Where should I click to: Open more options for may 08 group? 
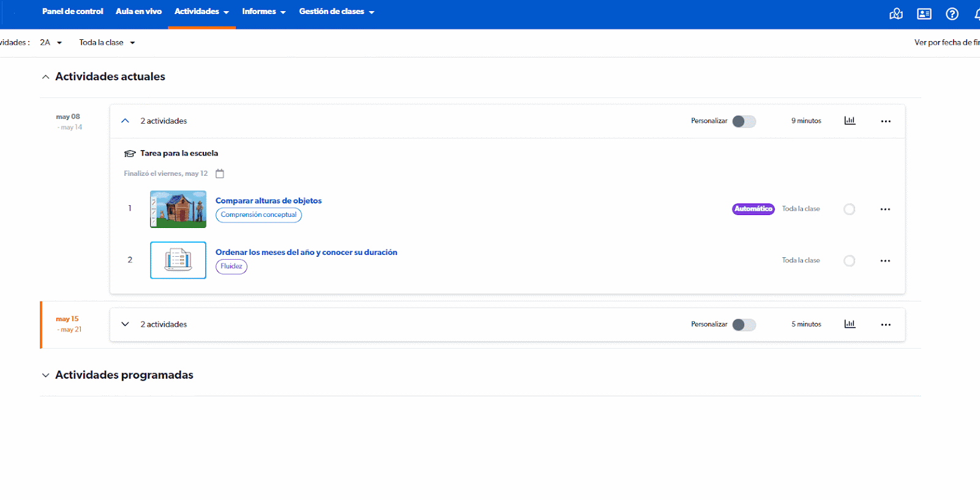[x=886, y=121]
